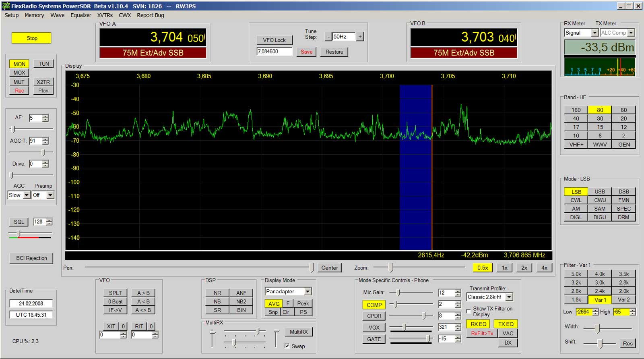Open the Transmit Profile dropdown

(x=509, y=297)
